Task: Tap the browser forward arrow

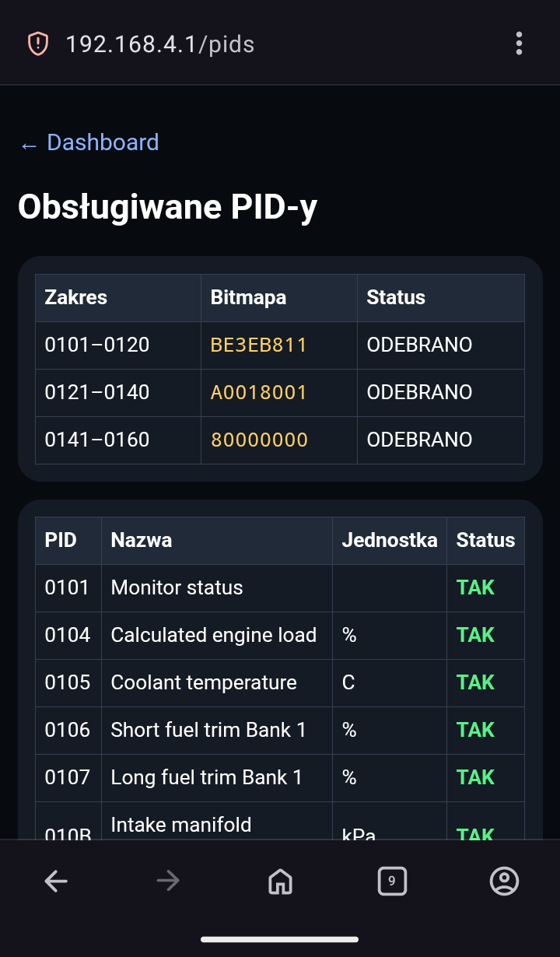Action: coord(168,881)
